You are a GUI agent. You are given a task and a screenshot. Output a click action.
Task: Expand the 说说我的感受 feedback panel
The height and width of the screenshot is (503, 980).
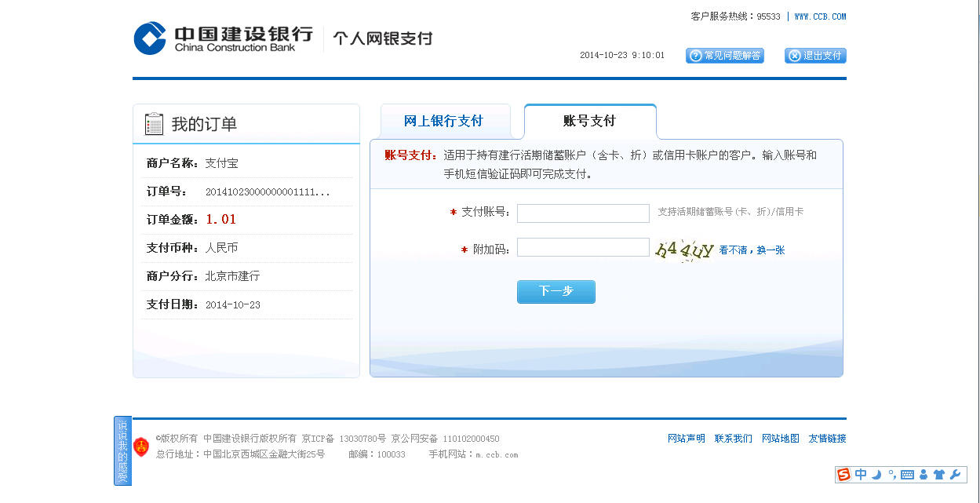tap(122, 450)
